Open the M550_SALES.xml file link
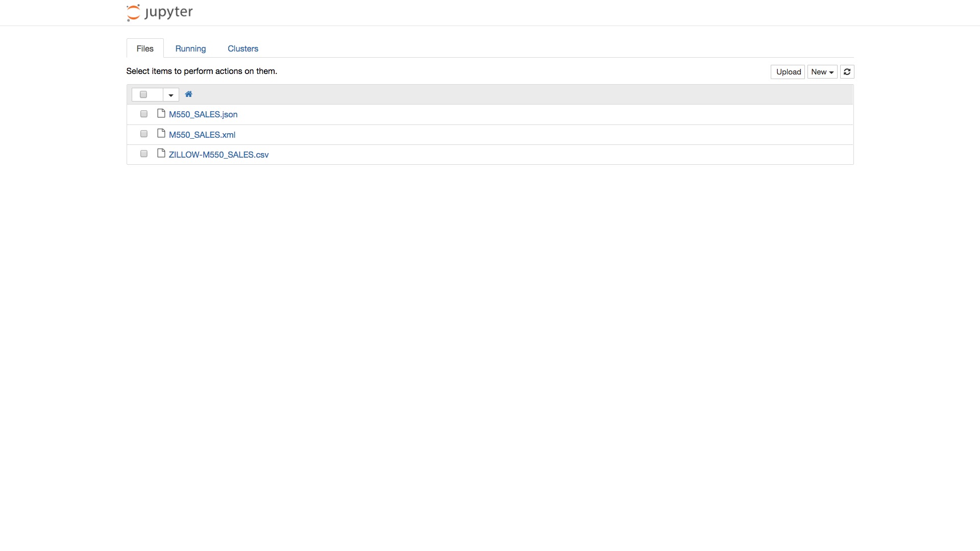 point(202,135)
